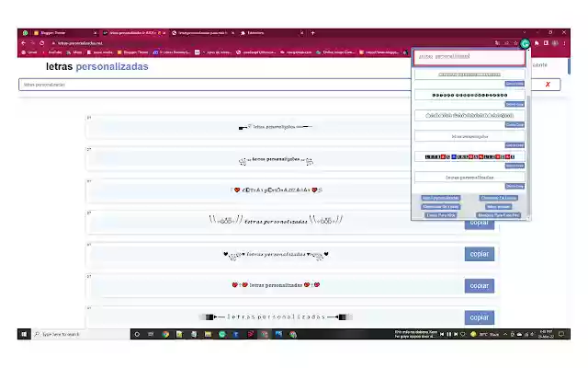Toggle the browser side panel icon
The image size is (588, 368).
pos(546,43)
